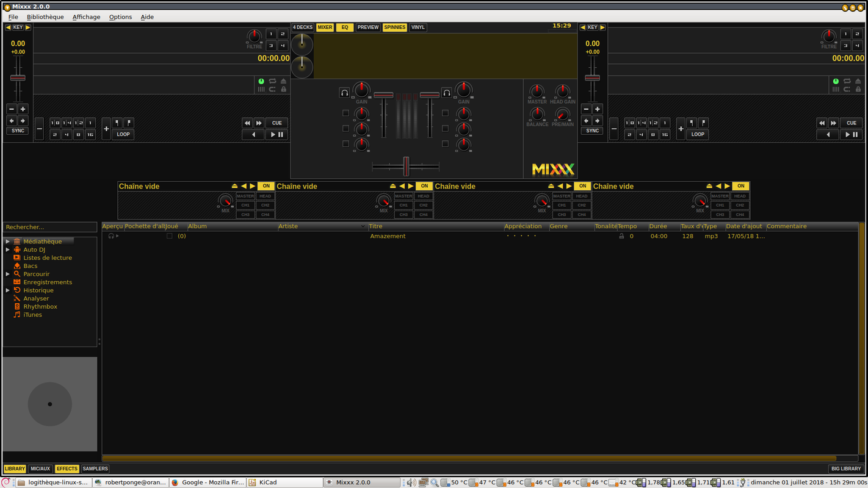
Task: Select previous chain preset in third effect unit
Action: [560, 186]
